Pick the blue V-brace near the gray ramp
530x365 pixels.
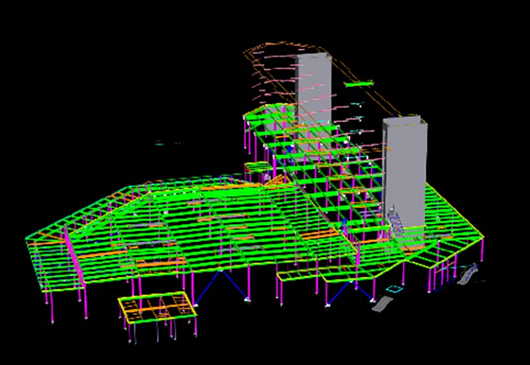(x=350, y=293)
